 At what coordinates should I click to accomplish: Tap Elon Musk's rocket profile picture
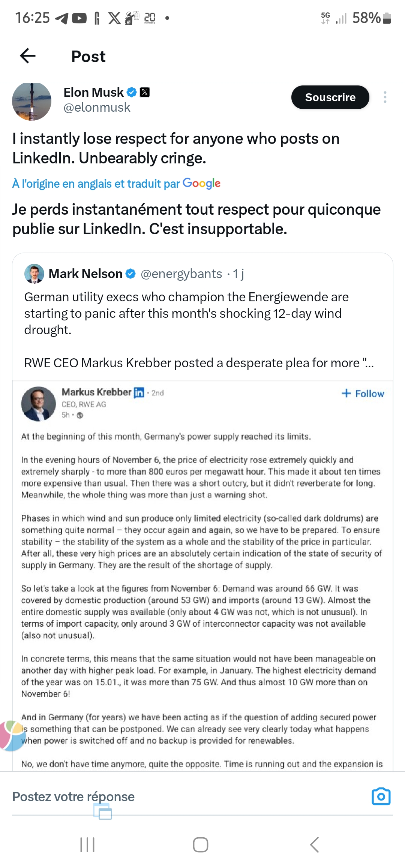[32, 101]
